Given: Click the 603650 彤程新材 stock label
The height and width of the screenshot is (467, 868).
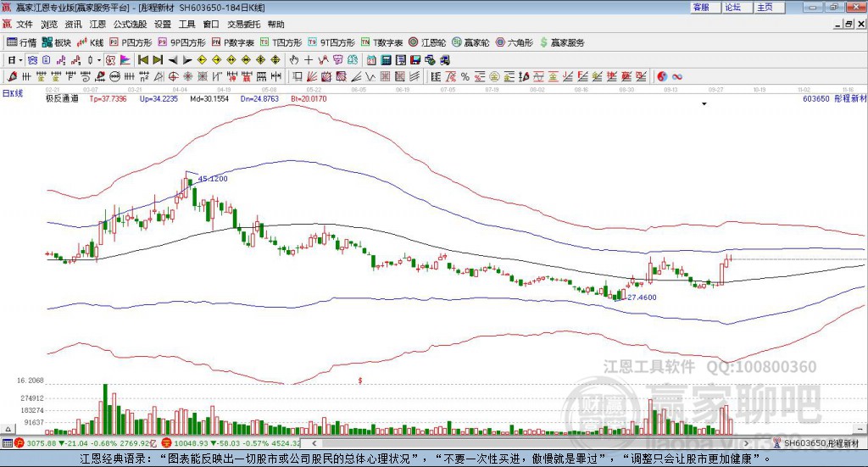Looking at the screenshot, I should [x=834, y=98].
